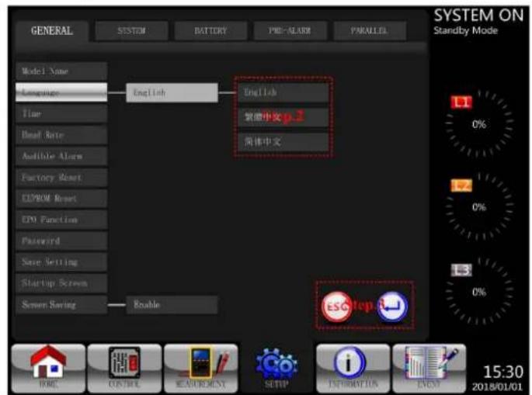The width and height of the screenshot is (532, 395).
Task: Select the Startup Screen setting
Action: 61,283
